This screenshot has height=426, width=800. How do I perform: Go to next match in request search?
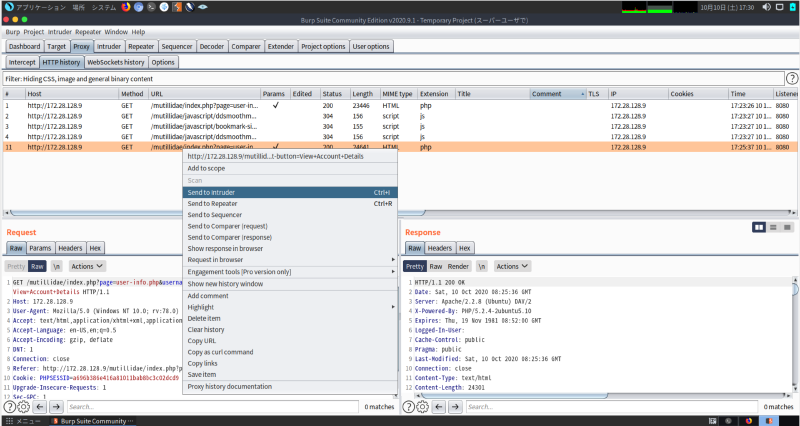[56, 407]
